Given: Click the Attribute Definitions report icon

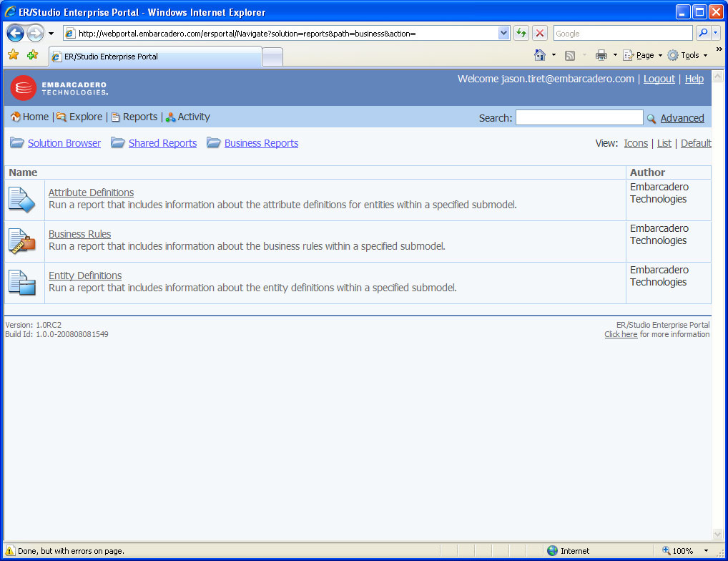Looking at the screenshot, I should tap(22, 200).
